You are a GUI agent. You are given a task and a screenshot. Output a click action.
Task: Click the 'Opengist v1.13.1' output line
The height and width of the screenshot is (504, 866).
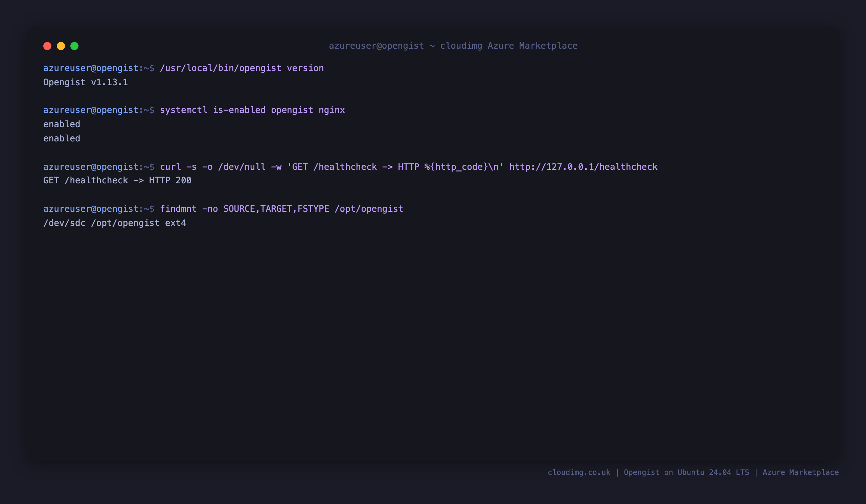pos(86,83)
